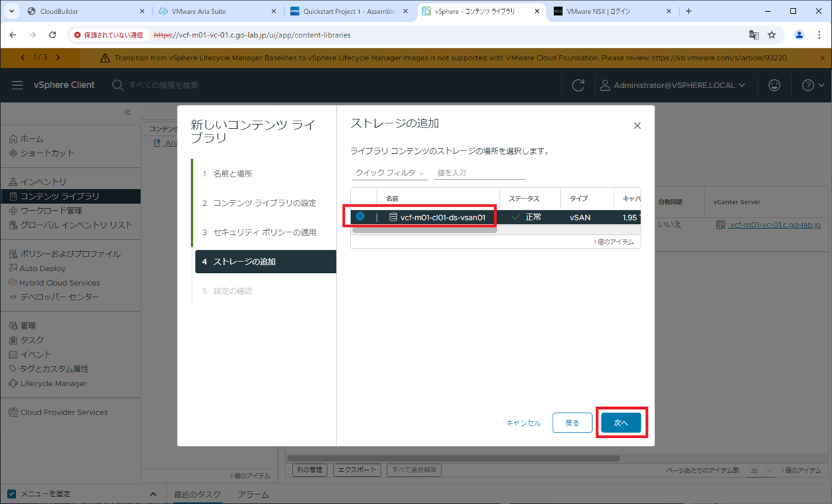Open a new browser tab
The height and width of the screenshot is (504, 832).
(688, 12)
